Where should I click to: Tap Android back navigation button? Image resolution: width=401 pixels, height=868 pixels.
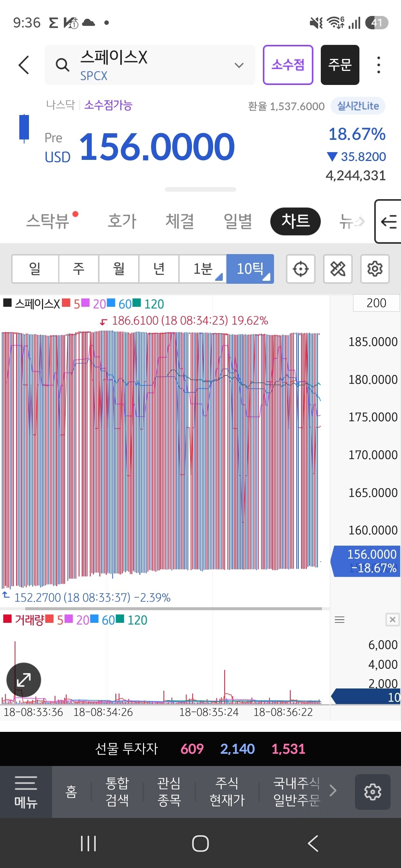(313, 844)
